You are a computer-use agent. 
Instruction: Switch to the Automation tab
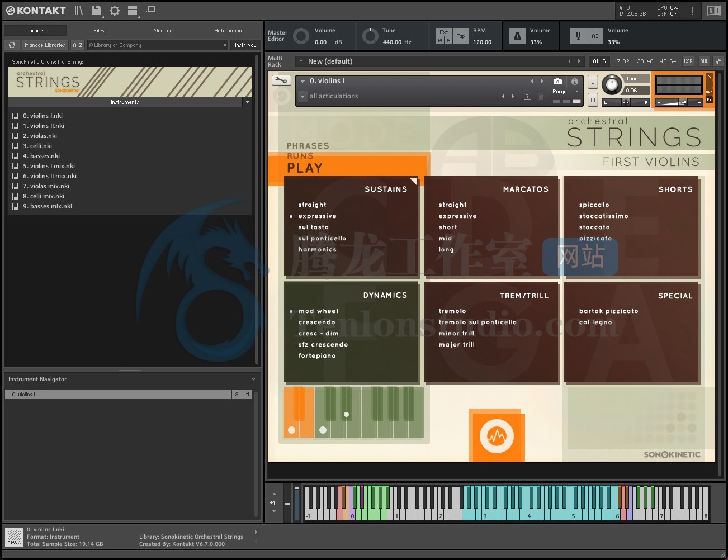pyautogui.click(x=228, y=31)
